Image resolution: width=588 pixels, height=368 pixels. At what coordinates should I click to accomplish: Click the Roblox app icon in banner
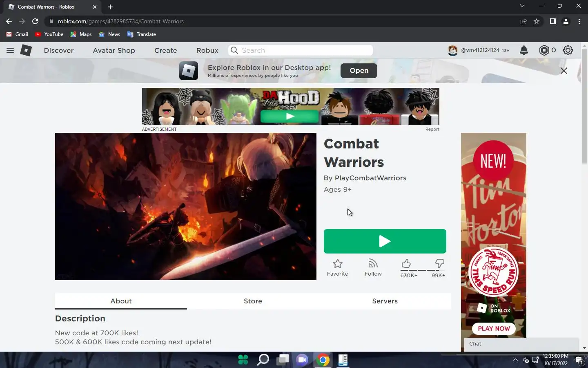click(189, 71)
